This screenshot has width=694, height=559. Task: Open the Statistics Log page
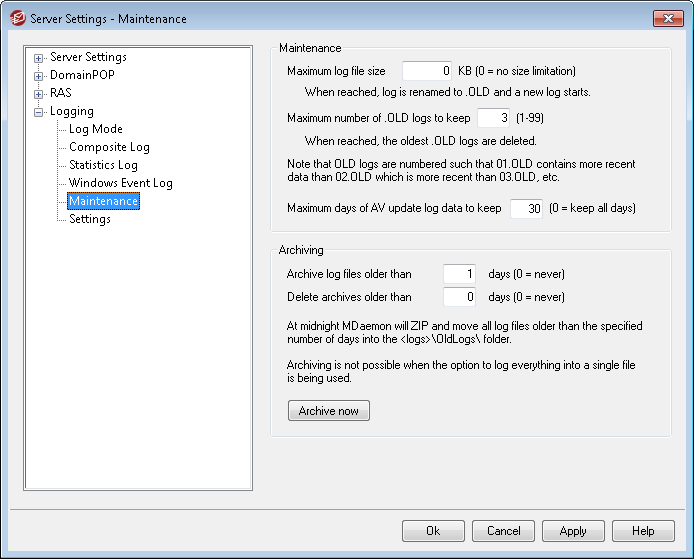pos(103,166)
